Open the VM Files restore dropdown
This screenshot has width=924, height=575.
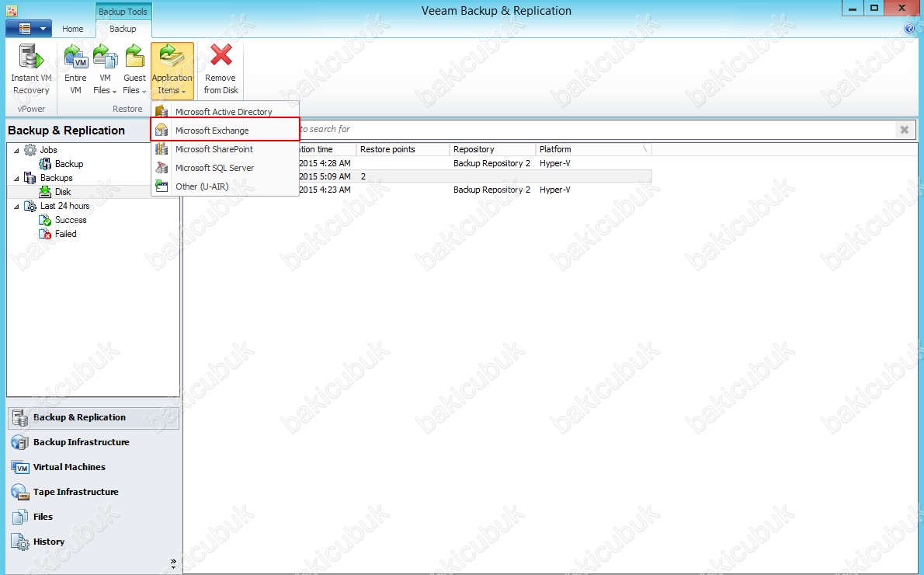coord(105,70)
